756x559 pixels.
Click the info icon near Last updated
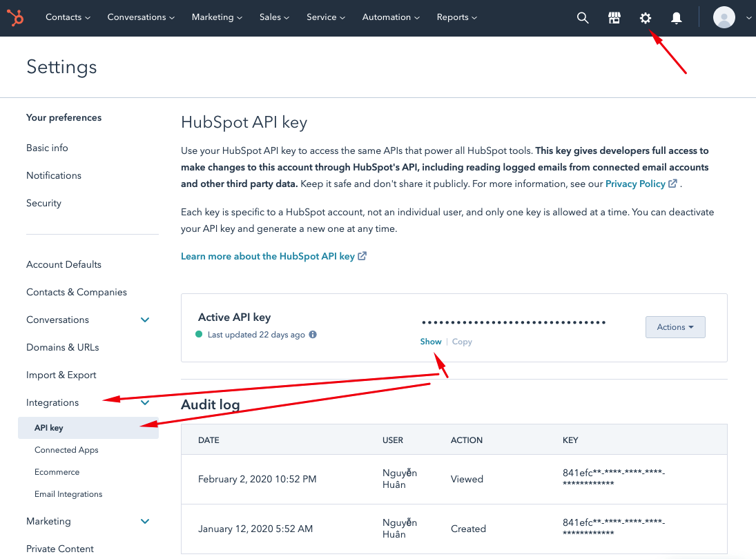[x=313, y=335]
